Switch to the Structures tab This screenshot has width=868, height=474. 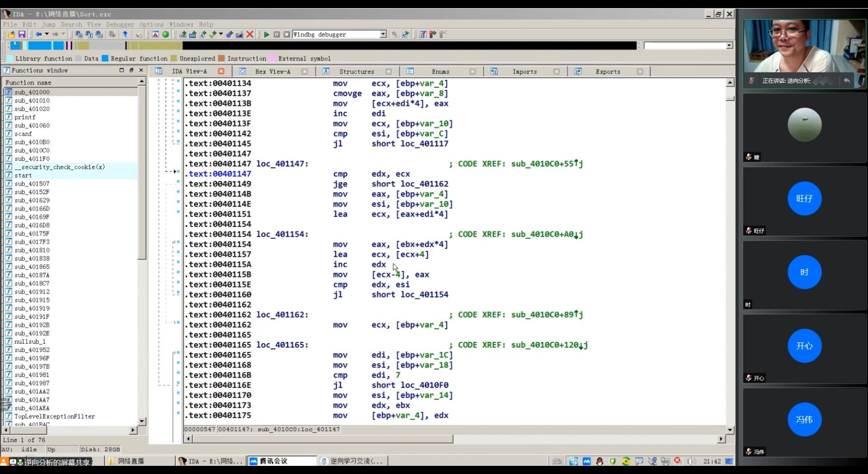[357, 71]
